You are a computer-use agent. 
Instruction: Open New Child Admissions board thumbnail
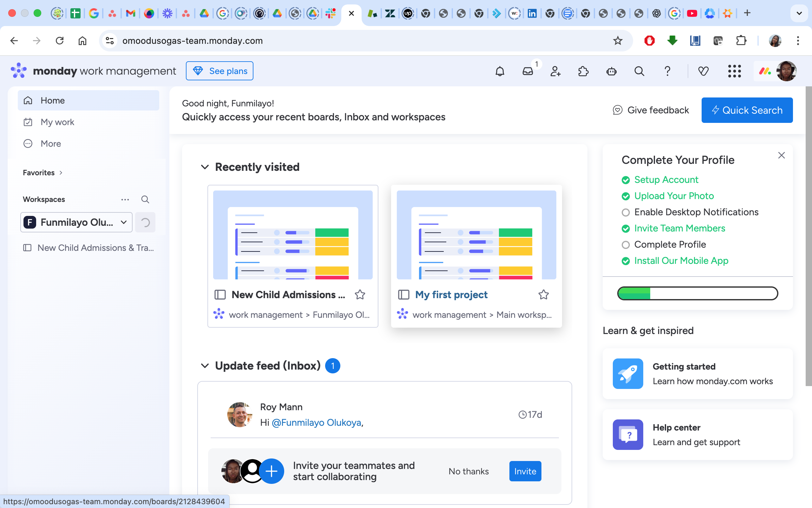[292, 235]
